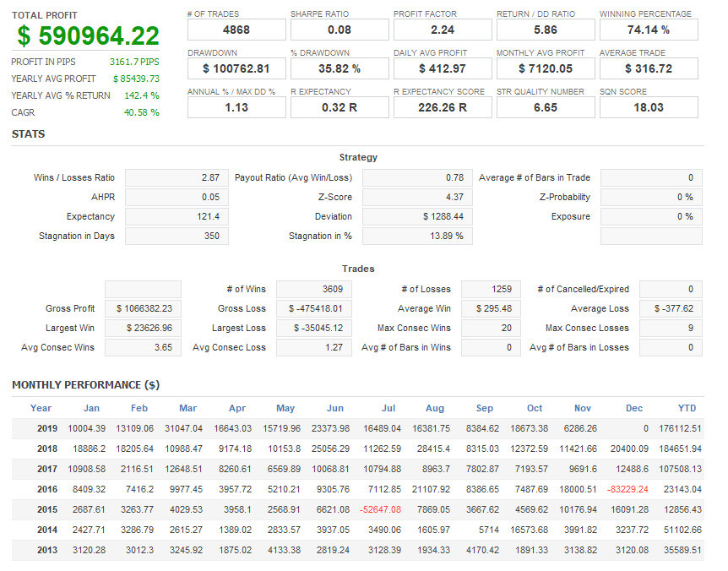Select the Drawdown value $ 100762.81
Screen dimensions: 728x571
tap(236, 68)
